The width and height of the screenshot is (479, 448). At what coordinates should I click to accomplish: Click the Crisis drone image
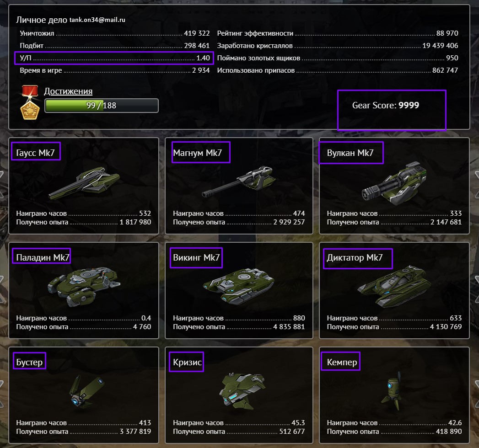[x=242, y=391]
